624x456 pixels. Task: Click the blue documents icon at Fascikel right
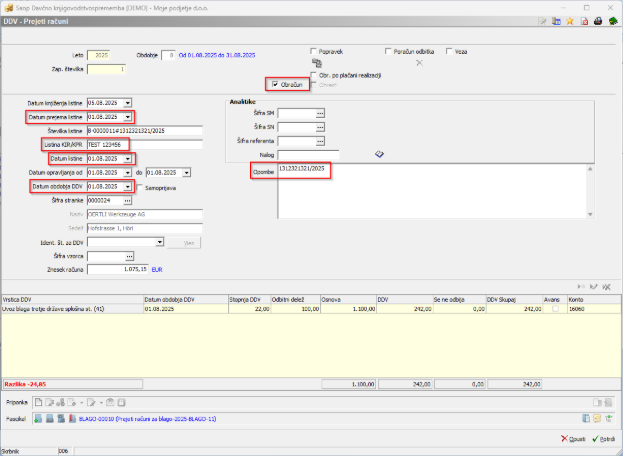pos(586,418)
